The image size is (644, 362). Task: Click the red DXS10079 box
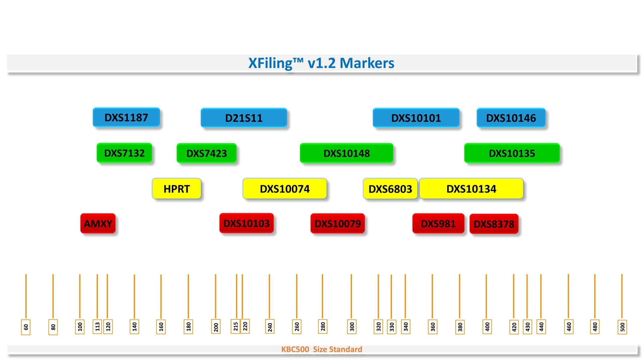[337, 223]
